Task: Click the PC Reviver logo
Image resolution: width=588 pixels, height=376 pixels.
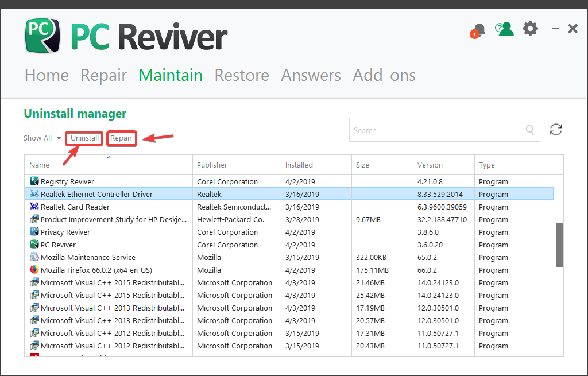Action: [42, 35]
